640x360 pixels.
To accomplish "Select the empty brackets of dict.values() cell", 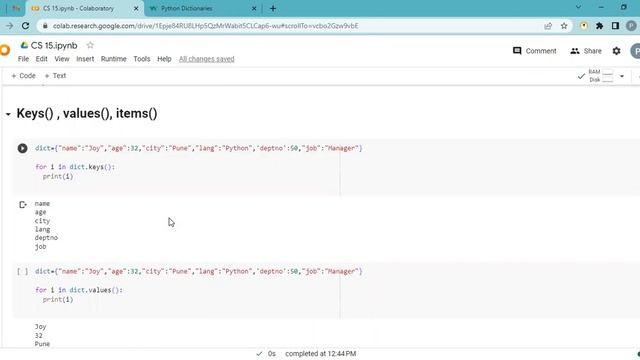I will point(22,271).
